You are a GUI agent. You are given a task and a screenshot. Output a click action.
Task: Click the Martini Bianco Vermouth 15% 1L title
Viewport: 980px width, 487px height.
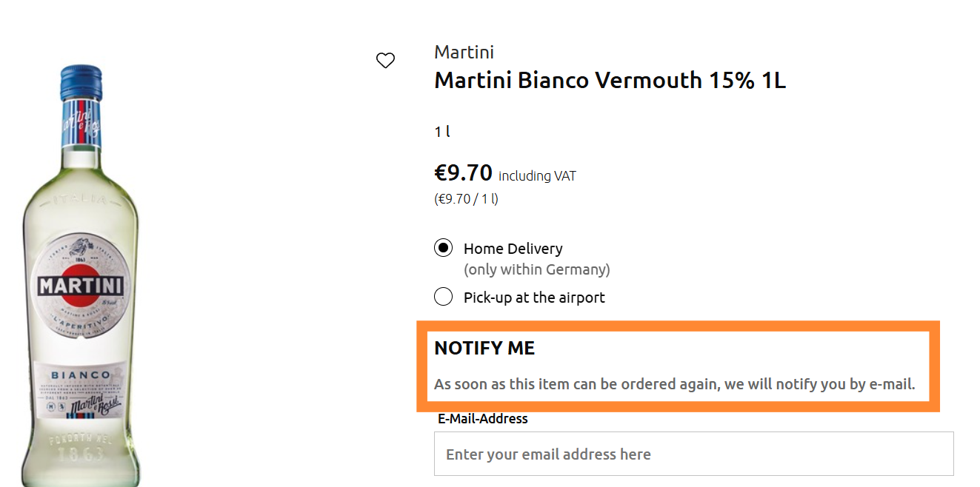pyautogui.click(x=610, y=80)
